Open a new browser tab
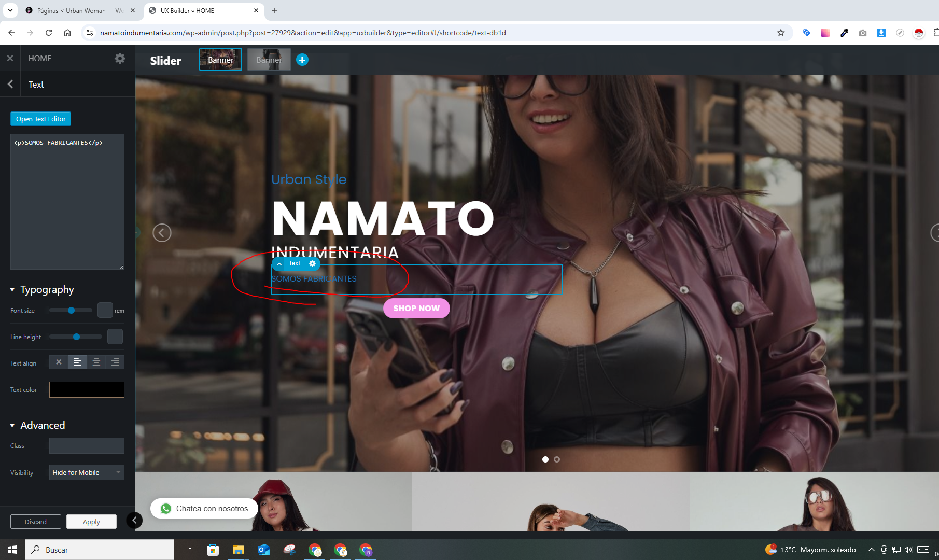Image resolution: width=939 pixels, height=560 pixels. click(275, 10)
